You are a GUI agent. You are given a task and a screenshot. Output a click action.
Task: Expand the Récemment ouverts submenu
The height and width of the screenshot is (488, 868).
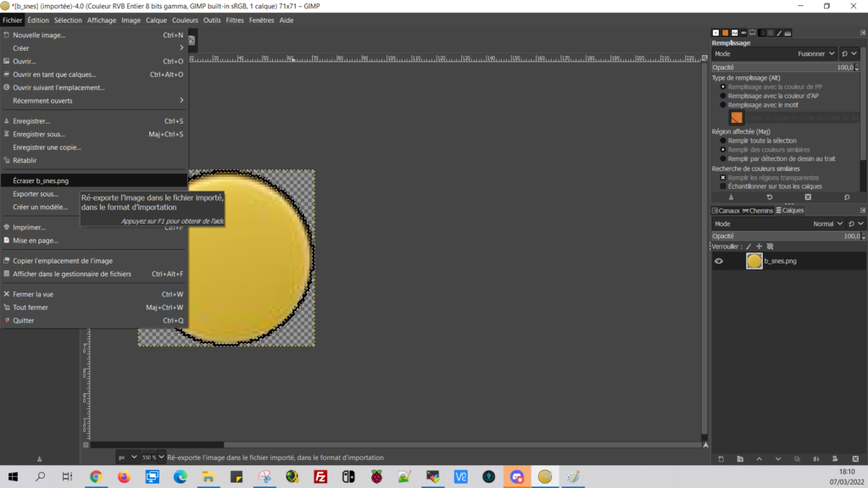(95, 101)
